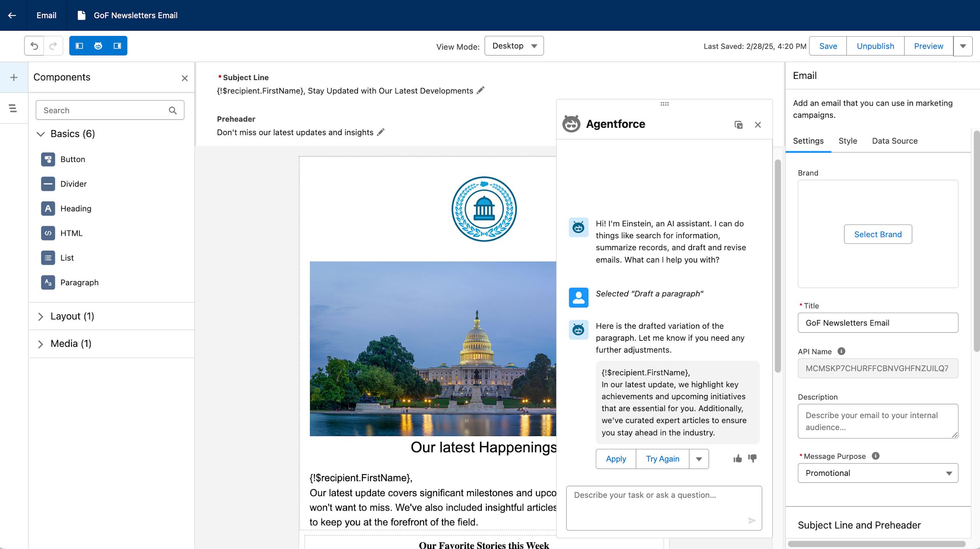Screen dimensions: 980x549
Task: Apply the drafted paragraph
Action: [x=616, y=459]
